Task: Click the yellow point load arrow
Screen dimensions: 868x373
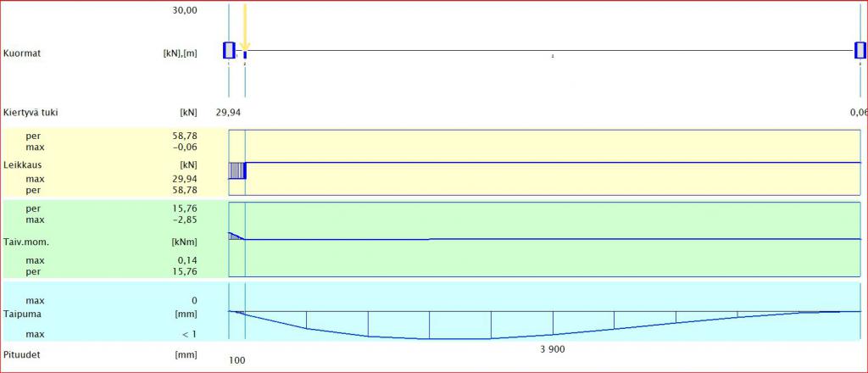Action: click(244, 27)
